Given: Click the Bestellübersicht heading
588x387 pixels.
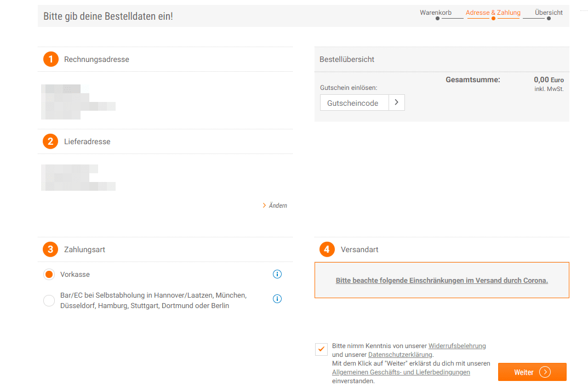Looking at the screenshot, I should point(347,59).
